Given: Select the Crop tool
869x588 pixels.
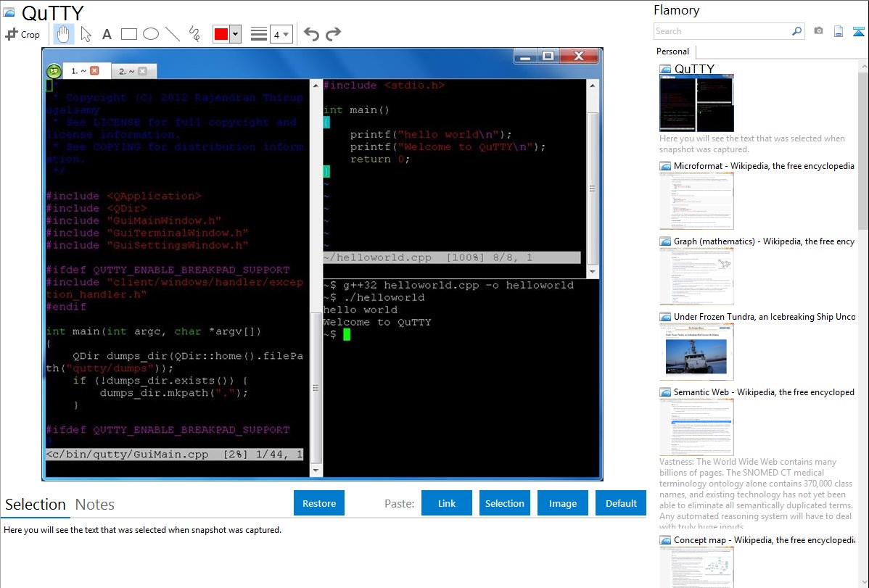Looking at the screenshot, I should click(x=22, y=34).
